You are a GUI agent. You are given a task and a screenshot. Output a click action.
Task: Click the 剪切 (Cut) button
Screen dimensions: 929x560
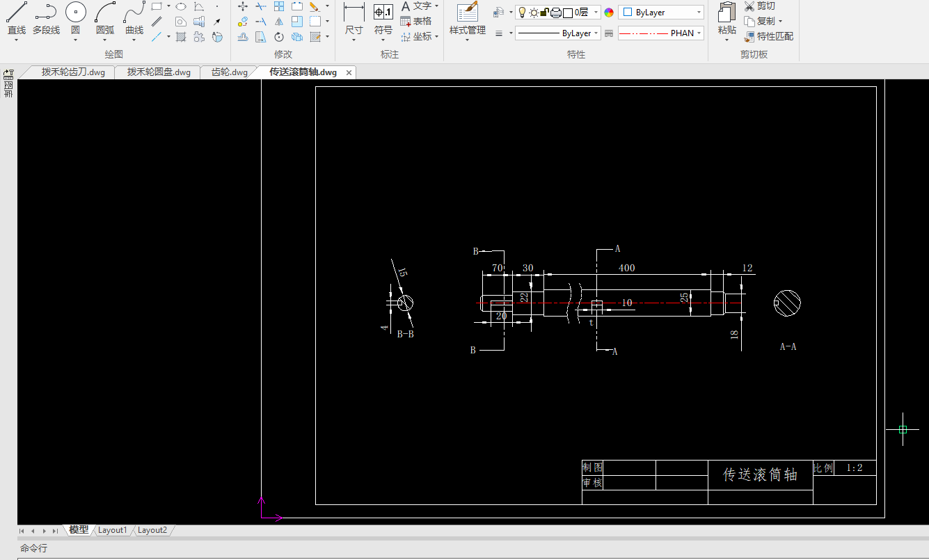pos(759,6)
